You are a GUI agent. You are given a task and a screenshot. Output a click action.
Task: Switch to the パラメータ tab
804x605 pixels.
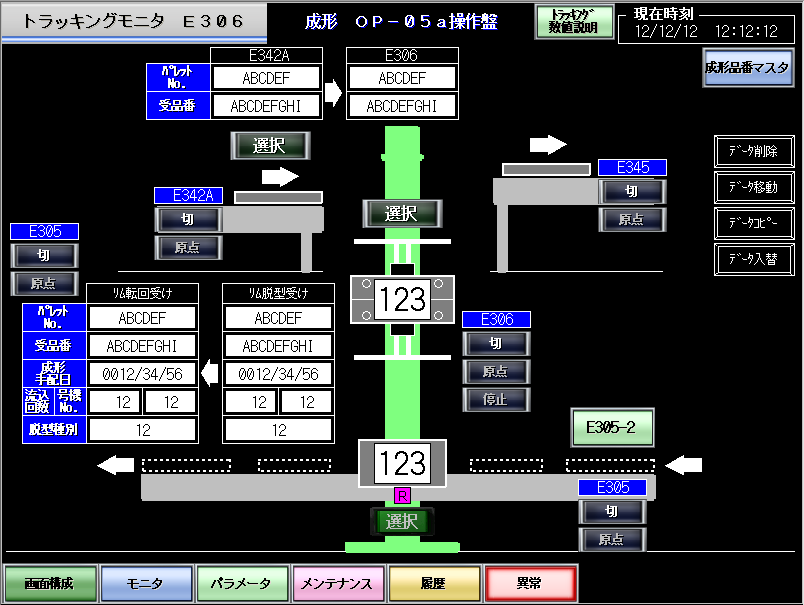[239, 583]
